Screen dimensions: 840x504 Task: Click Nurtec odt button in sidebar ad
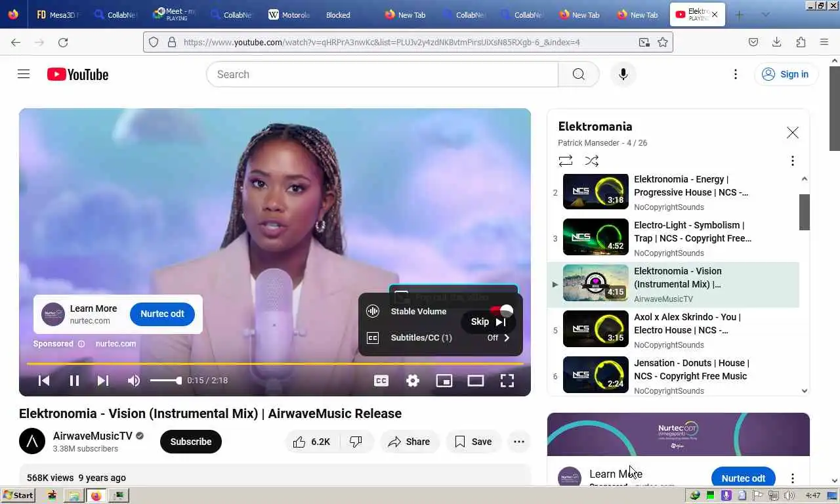pyautogui.click(x=744, y=478)
